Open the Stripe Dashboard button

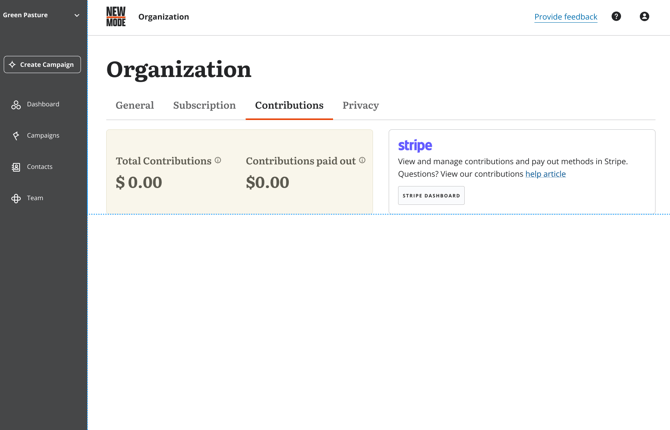pyautogui.click(x=431, y=196)
